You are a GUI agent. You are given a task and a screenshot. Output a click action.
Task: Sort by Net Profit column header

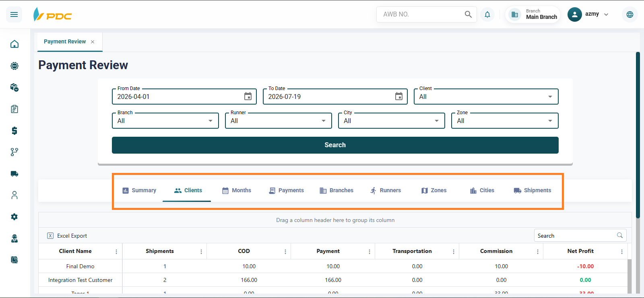point(580,251)
